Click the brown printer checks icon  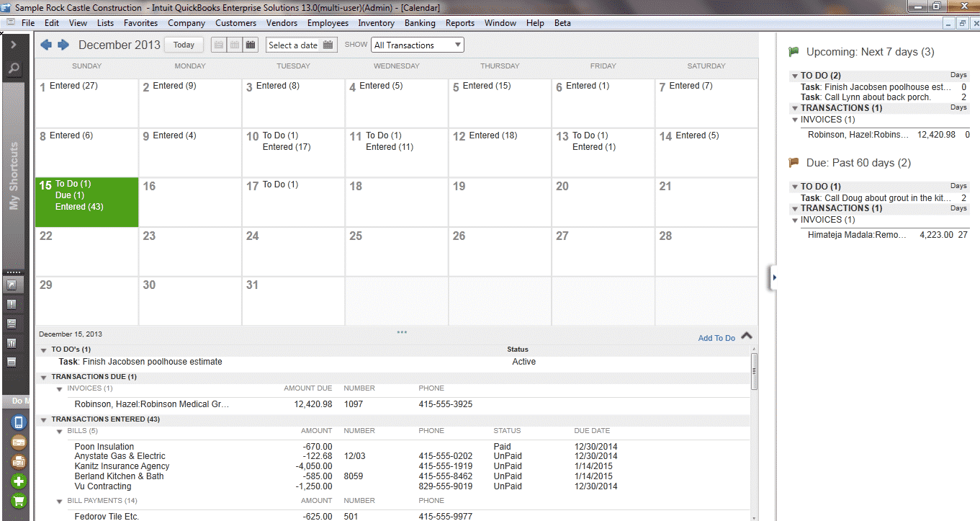pos(19,461)
